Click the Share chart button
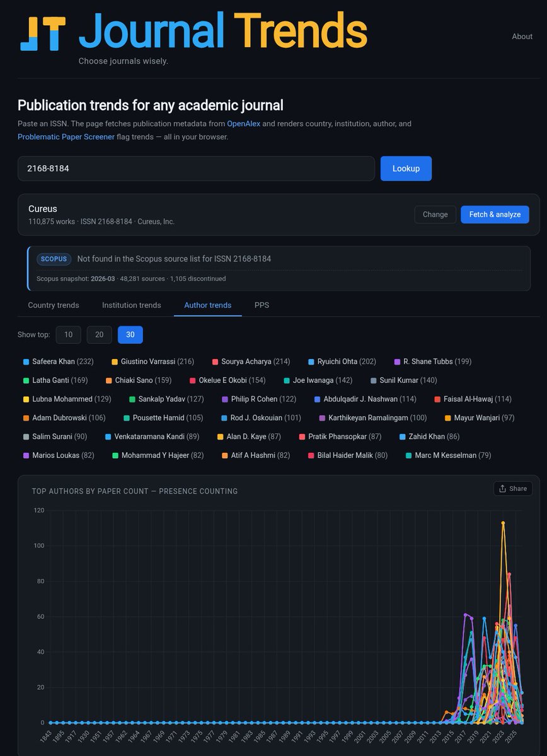Viewport: 547px width, 756px height. click(512, 488)
